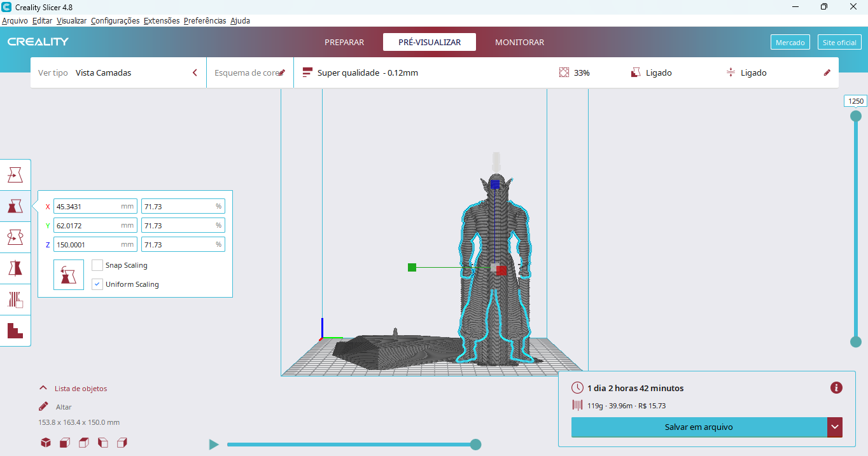Screen dimensions: 868x456
Task: Click the infill icon showing 33%
Action: click(x=564, y=73)
